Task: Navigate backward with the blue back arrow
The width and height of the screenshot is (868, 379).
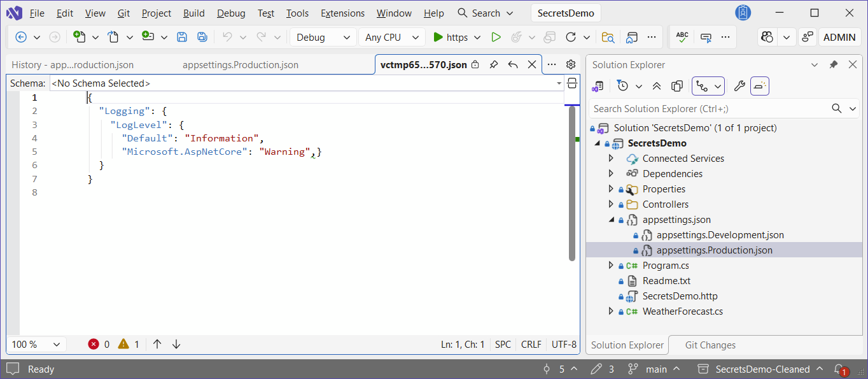Action: pos(20,38)
